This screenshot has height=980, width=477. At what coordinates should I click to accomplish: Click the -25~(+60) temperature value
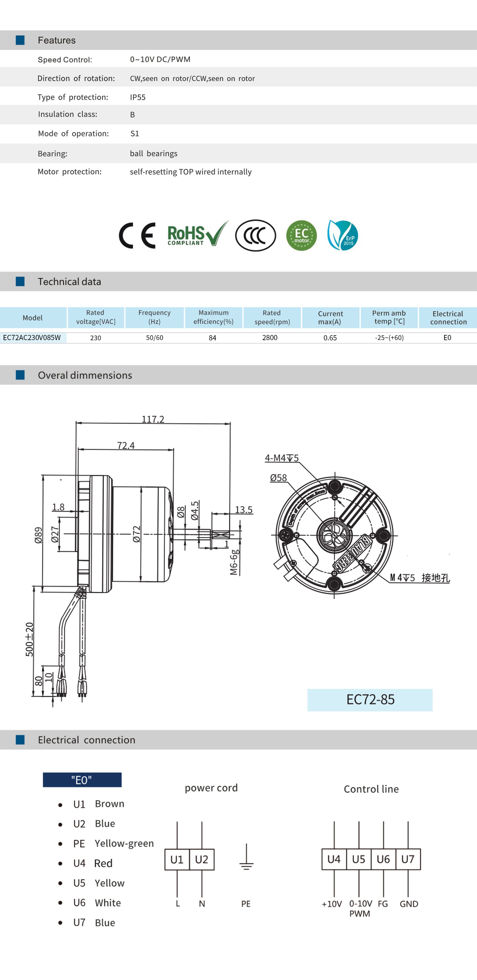389,338
